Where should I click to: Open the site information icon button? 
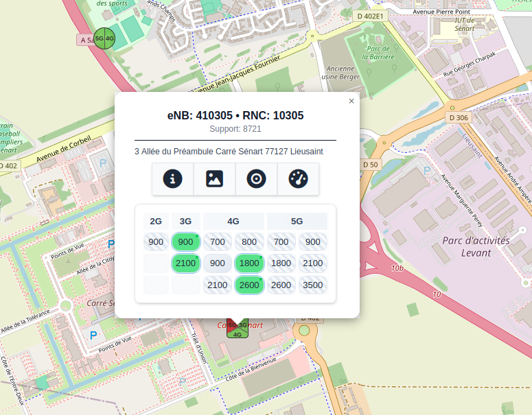(x=173, y=179)
